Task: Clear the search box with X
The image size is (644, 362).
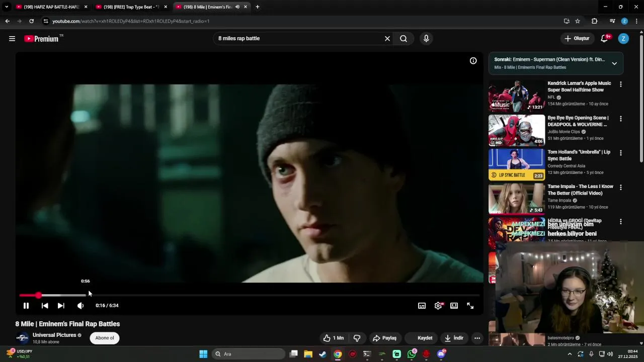Action: coord(387,39)
